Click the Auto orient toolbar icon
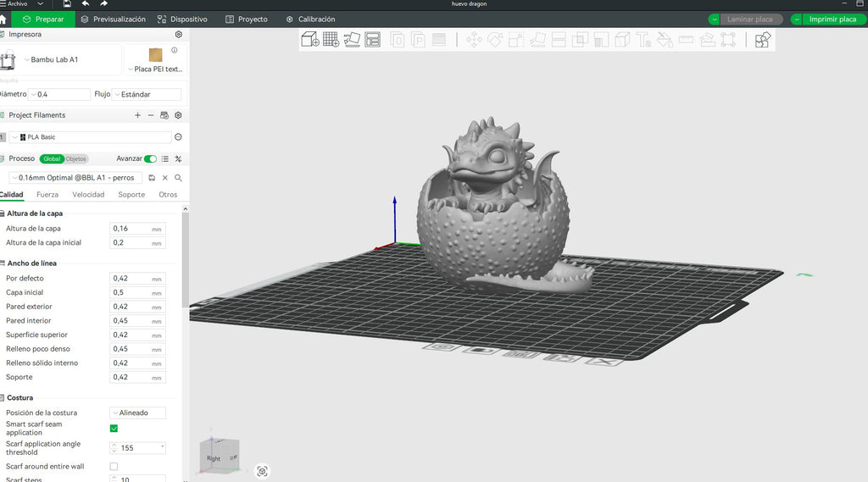 tap(352, 39)
